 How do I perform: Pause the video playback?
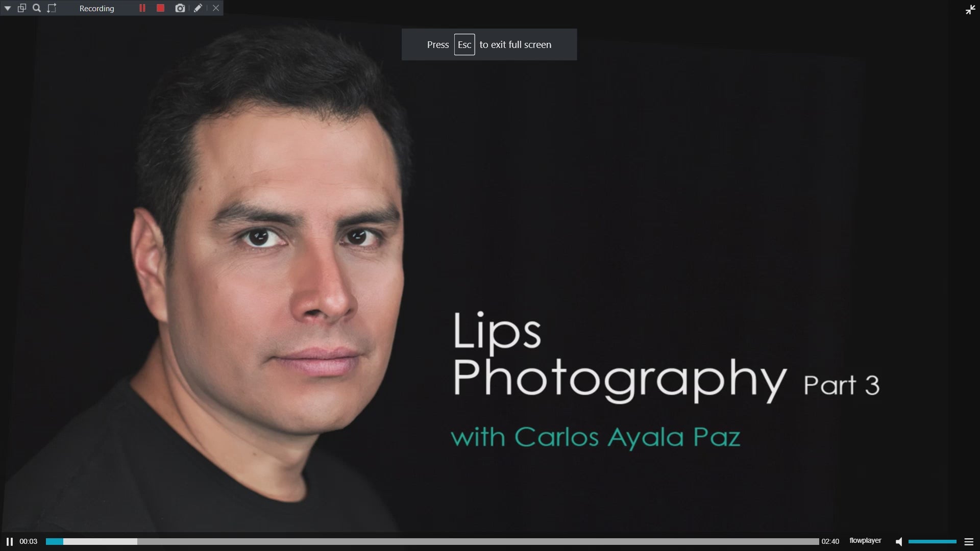coord(9,541)
